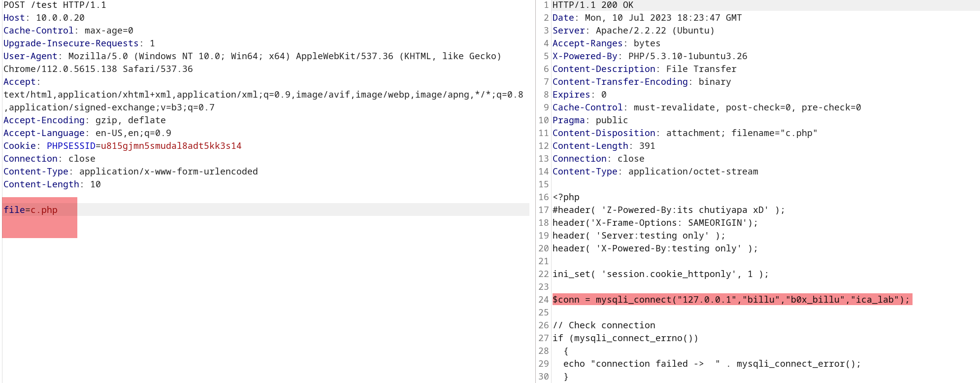Click the text/html,application/xhtml+xml accept value line
Screen dimensions: 980x383
click(263, 95)
